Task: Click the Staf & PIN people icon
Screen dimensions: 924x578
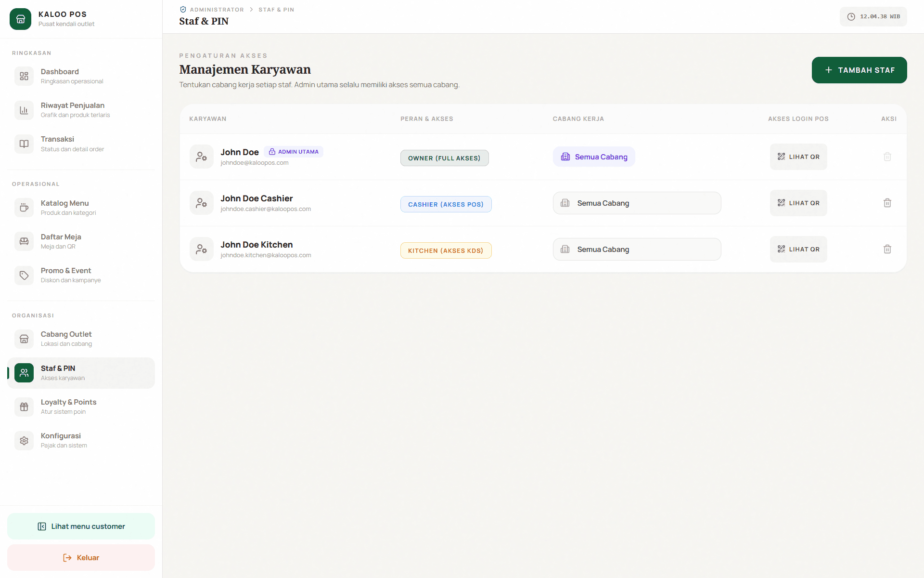Action: [24, 373]
